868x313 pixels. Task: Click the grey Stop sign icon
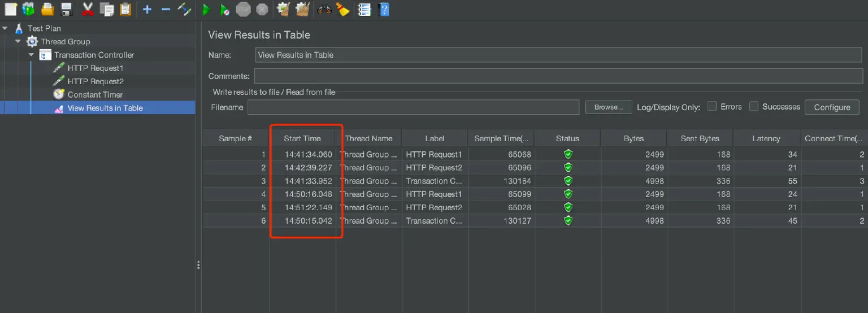click(243, 9)
